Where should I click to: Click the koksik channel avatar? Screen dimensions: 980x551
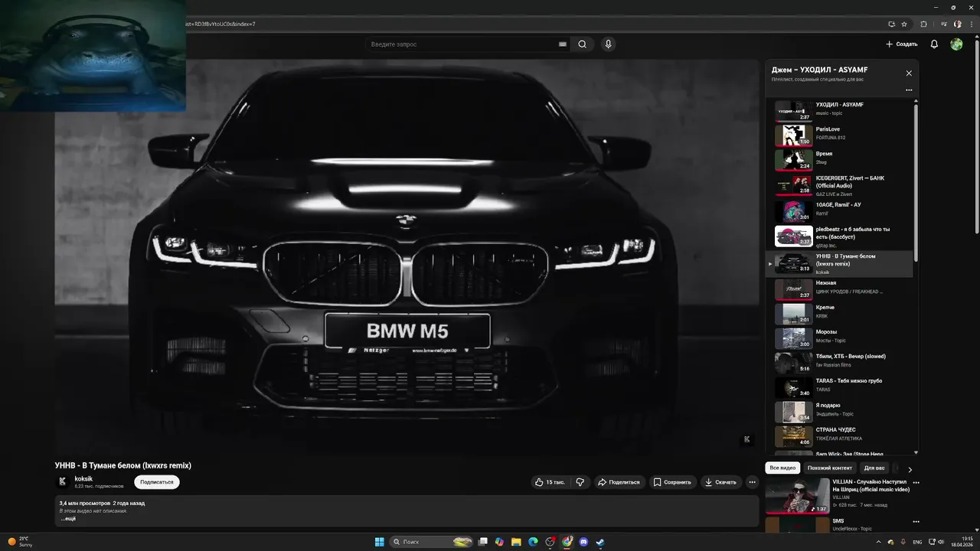click(63, 481)
